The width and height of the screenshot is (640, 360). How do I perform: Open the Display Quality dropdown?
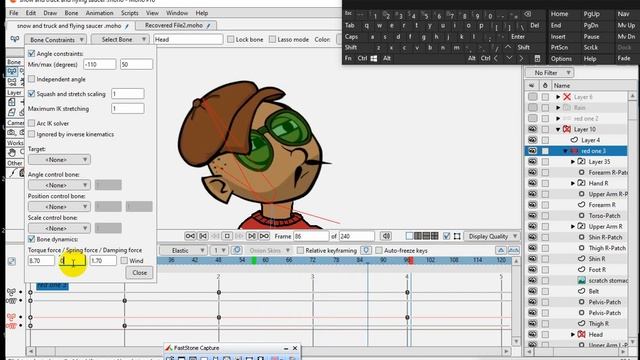click(493, 236)
